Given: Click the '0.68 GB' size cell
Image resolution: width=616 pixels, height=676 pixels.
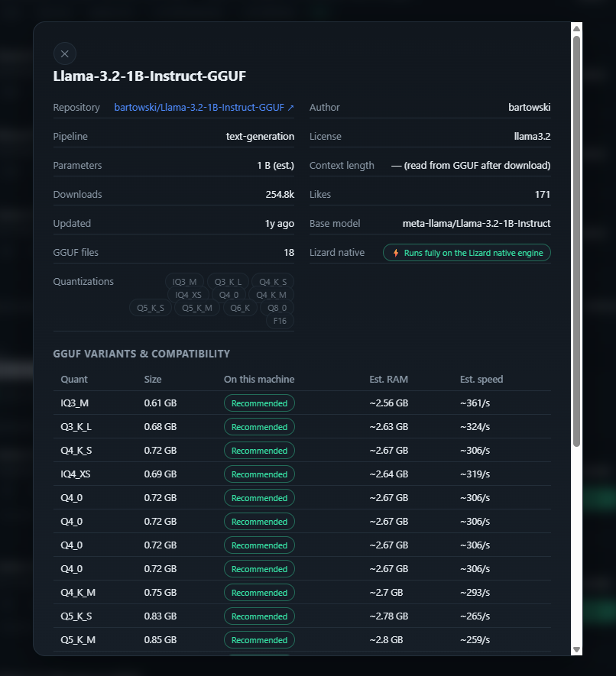Looking at the screenshot, I should click(x=160, y=427).
